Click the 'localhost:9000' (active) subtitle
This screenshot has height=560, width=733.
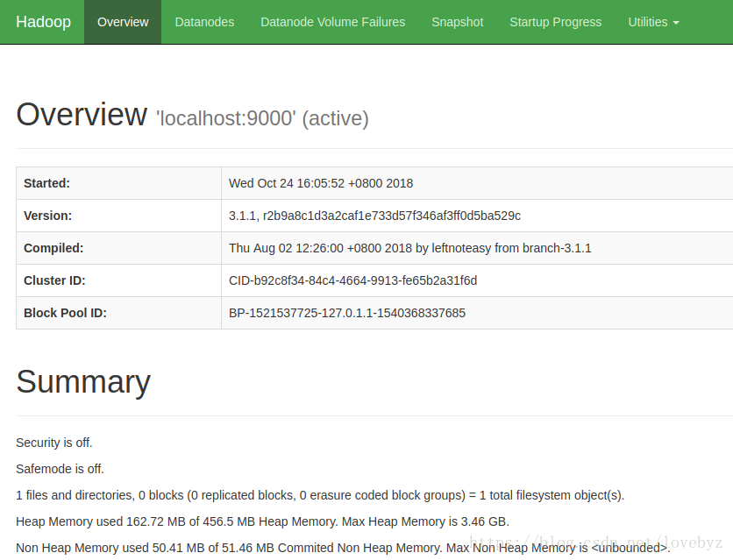point(262,118)
